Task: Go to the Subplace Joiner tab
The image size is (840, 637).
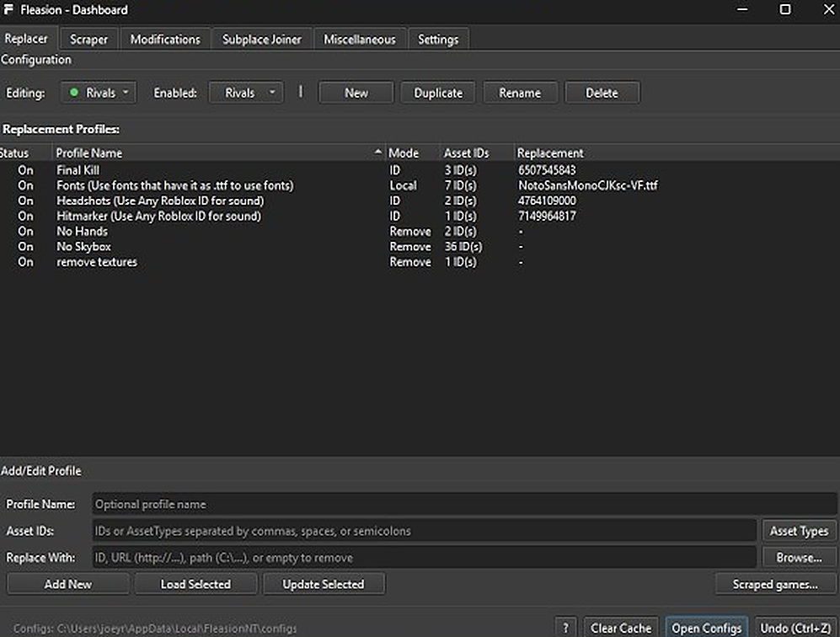Action: [x=261, y=39]
